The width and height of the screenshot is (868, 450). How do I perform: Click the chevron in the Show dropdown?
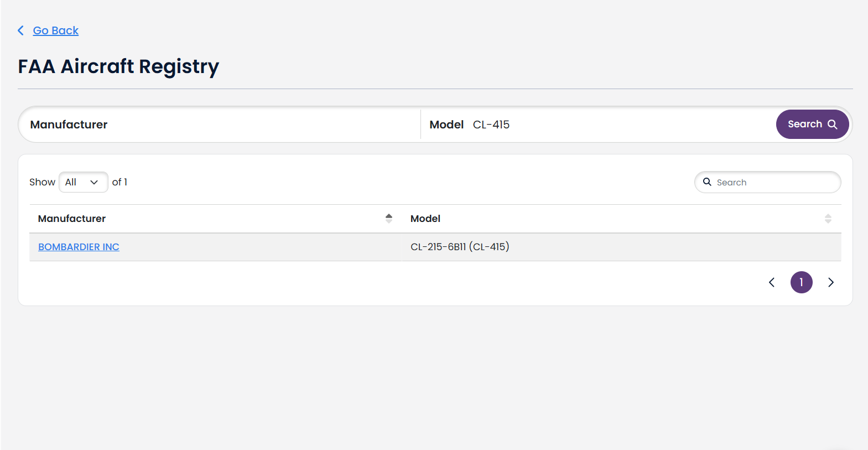point(94,182)
